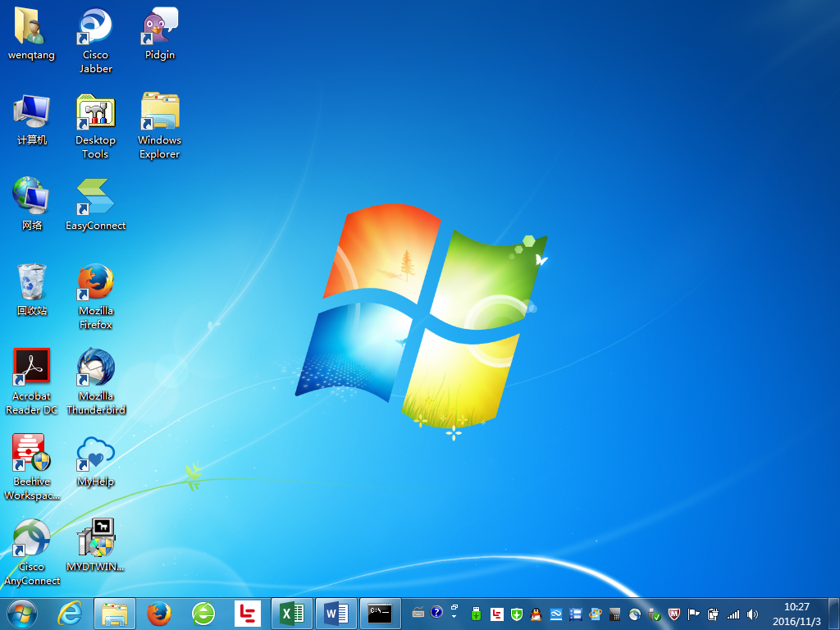
Task: Select the Pidgin desktop shortcut
Action: tap(160, 33)
